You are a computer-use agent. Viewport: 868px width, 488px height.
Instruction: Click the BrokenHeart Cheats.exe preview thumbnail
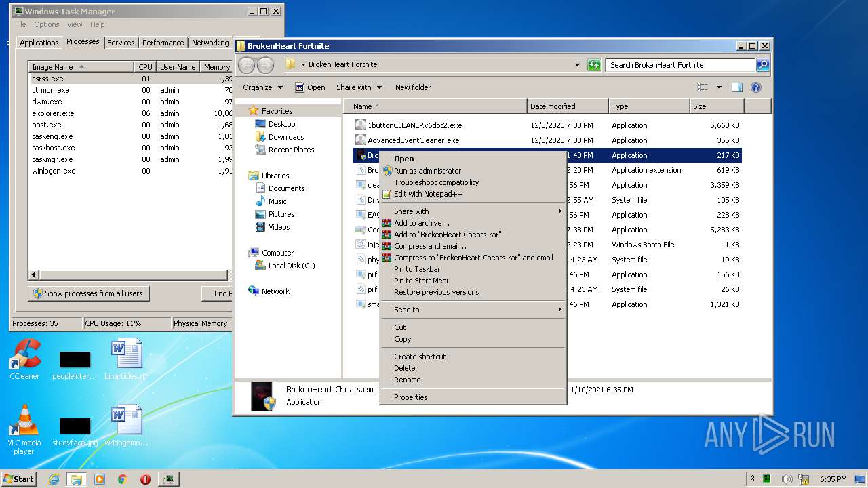pos(262,396)
